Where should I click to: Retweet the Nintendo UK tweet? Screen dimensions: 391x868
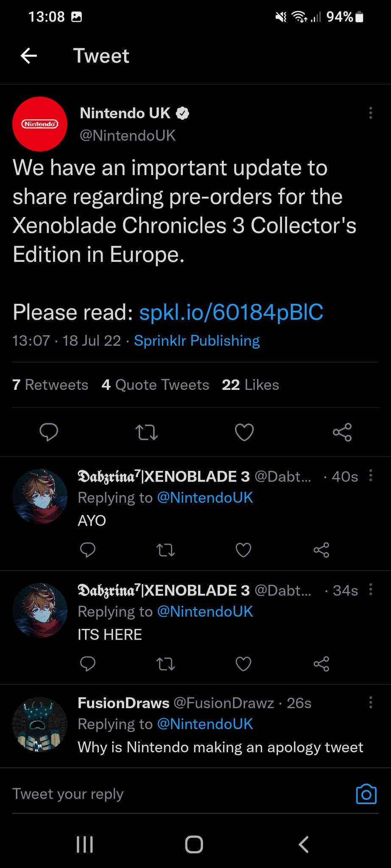click(x=146, y=432)
